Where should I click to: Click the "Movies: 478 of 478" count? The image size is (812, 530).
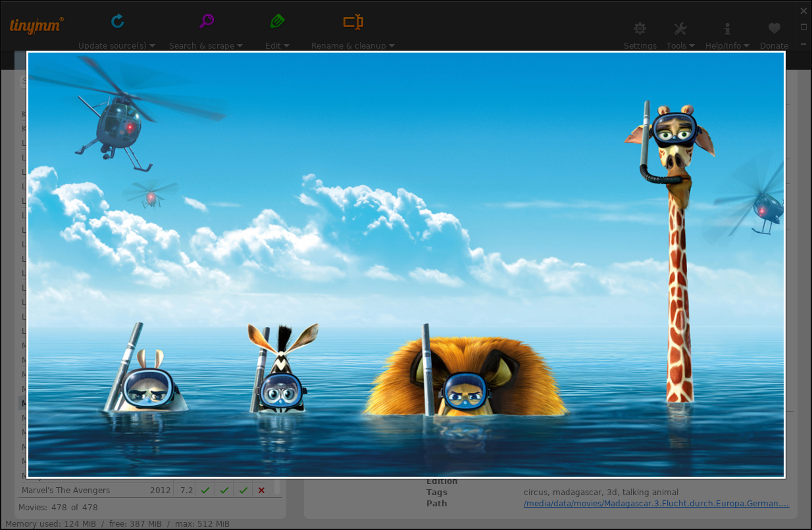(58, 508)
